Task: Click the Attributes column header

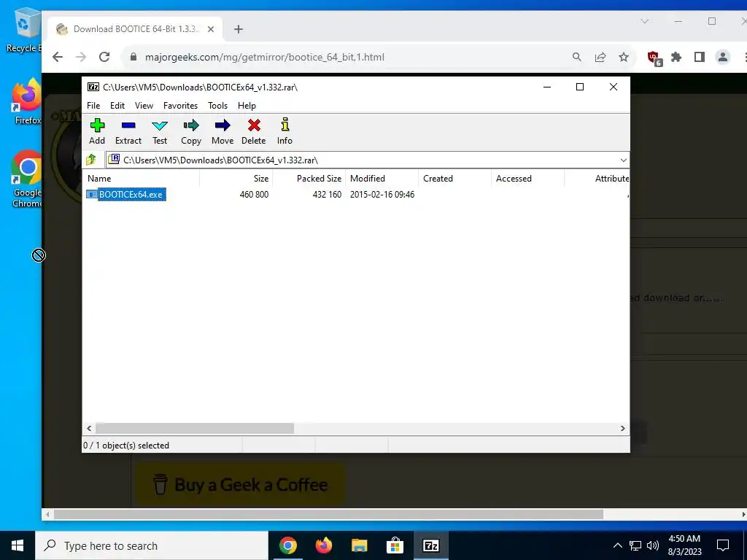Action: click(597, 179)
